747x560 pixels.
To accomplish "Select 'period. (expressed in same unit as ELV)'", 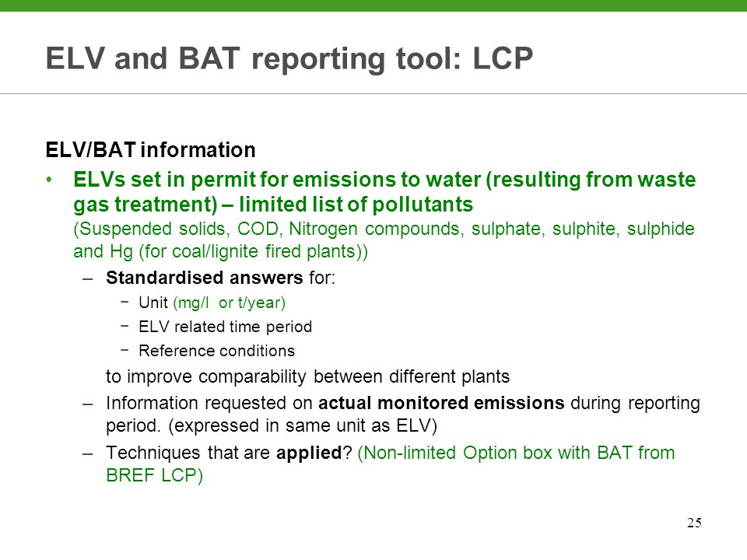I will tap(272, 425).
